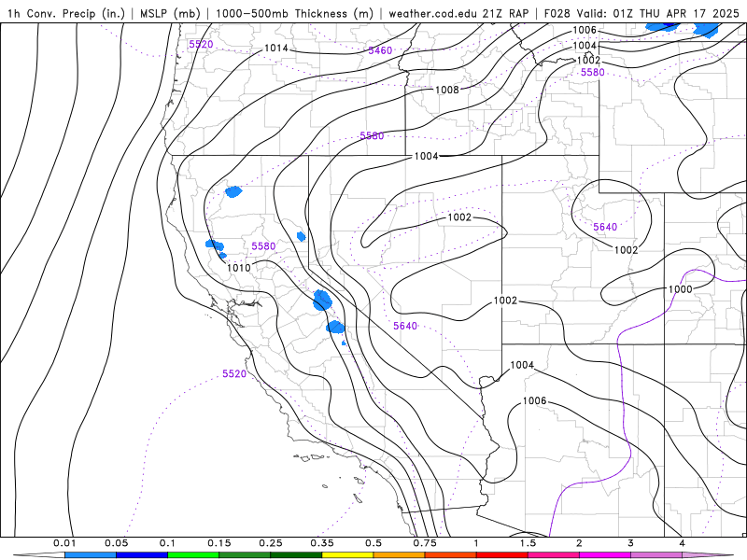This screenshot has height=560, width=747.
Task: Click the 1006 label over Arizona
Action: (x=534, y=400)
